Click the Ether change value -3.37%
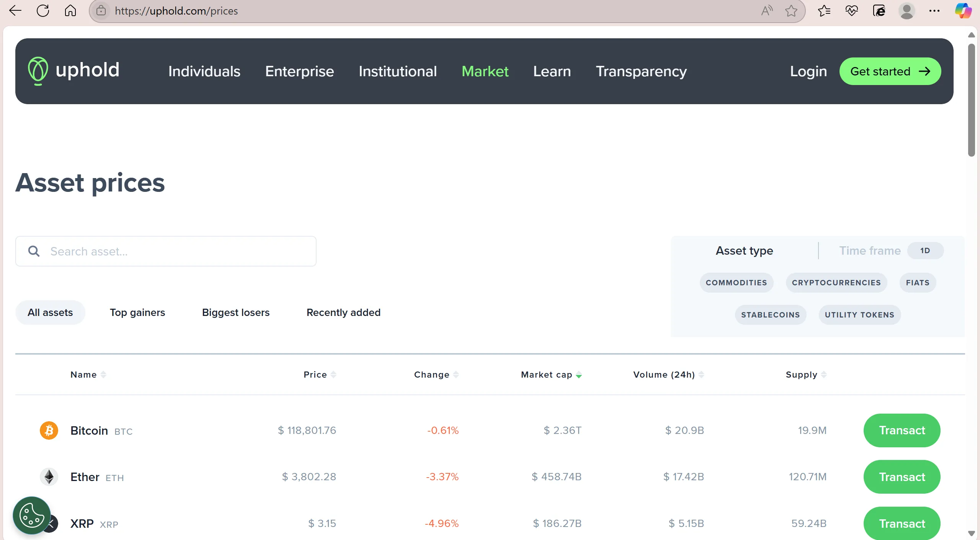This screenshot has width=980, height=540. (442, 477)
